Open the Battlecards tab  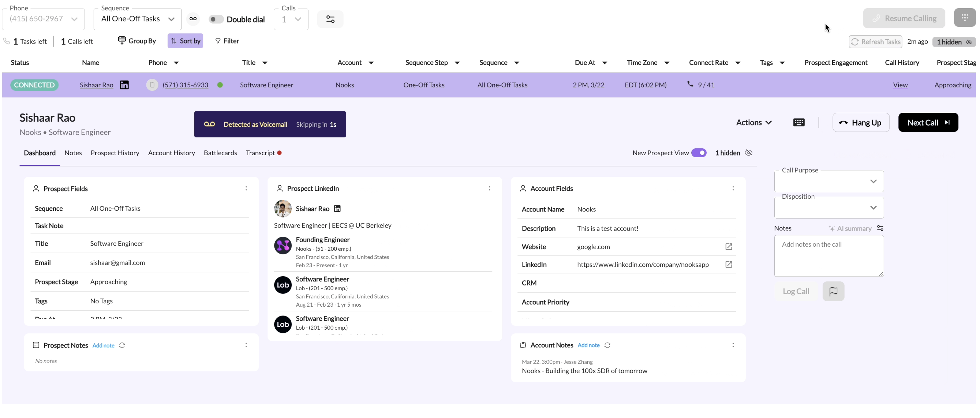(x=220, y=153)
